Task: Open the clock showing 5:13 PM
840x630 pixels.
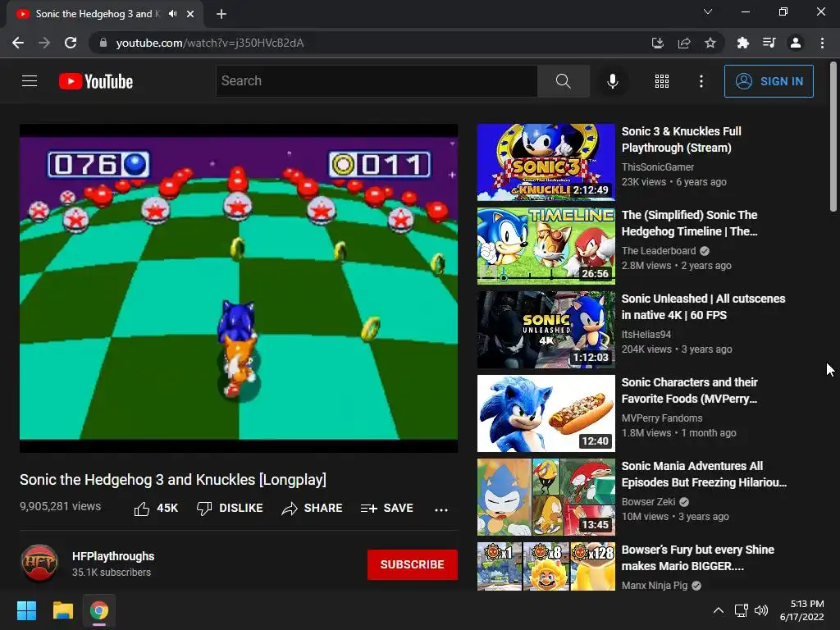Action: 801,610
